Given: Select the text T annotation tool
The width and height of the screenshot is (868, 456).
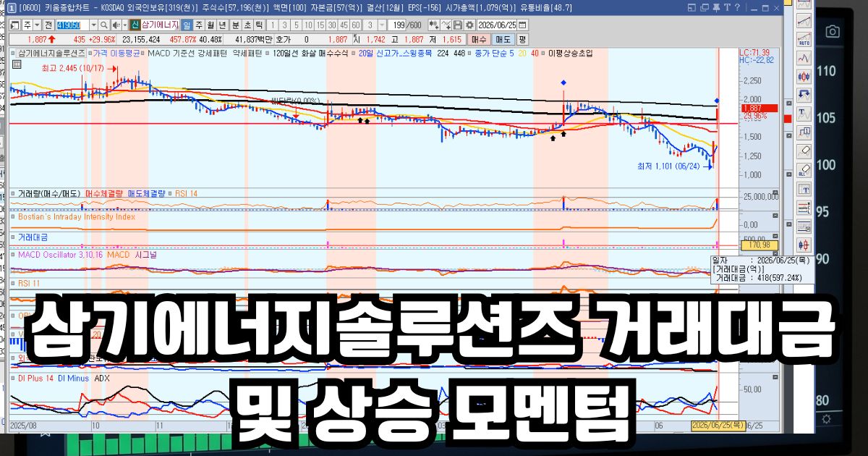Looking at the screenshot, I should pos(804,114).
